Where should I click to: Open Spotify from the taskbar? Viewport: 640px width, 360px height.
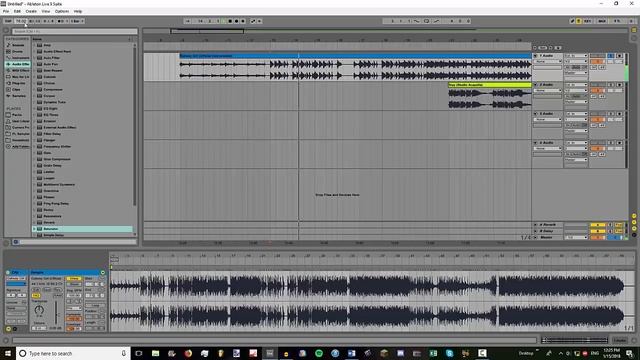coord(319,353)
